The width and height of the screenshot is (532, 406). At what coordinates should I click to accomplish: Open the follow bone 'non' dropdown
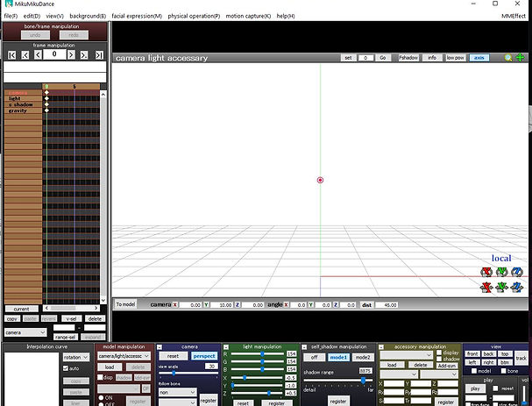click(177, 393)
